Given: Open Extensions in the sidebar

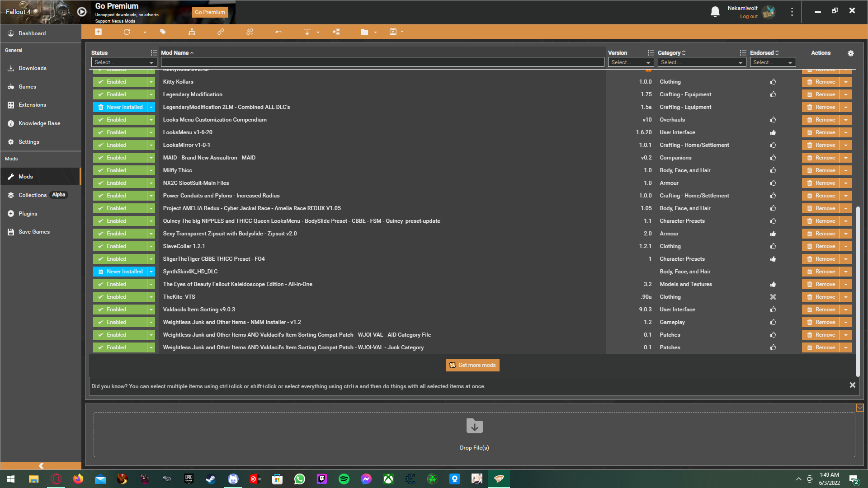Looking at the screenshot, I should [41, 105].
